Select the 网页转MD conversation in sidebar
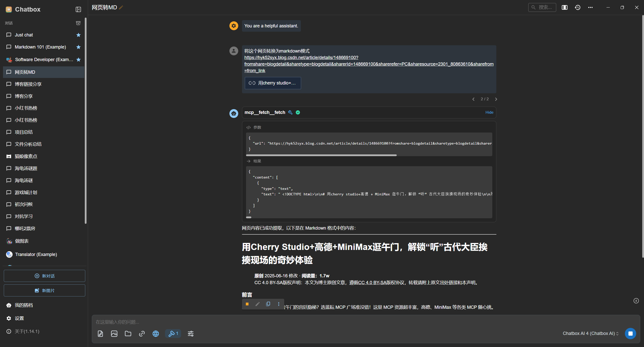Image resolution: width=644 pixels, height=347 pixels. pos(44,72)
